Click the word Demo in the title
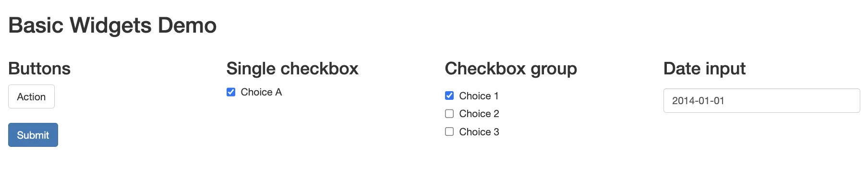The height and width of the screenshot is (191, 868). click(187, 25)
